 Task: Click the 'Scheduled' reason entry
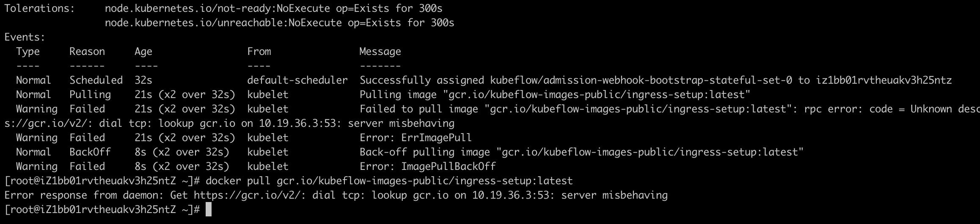(96, 80)
